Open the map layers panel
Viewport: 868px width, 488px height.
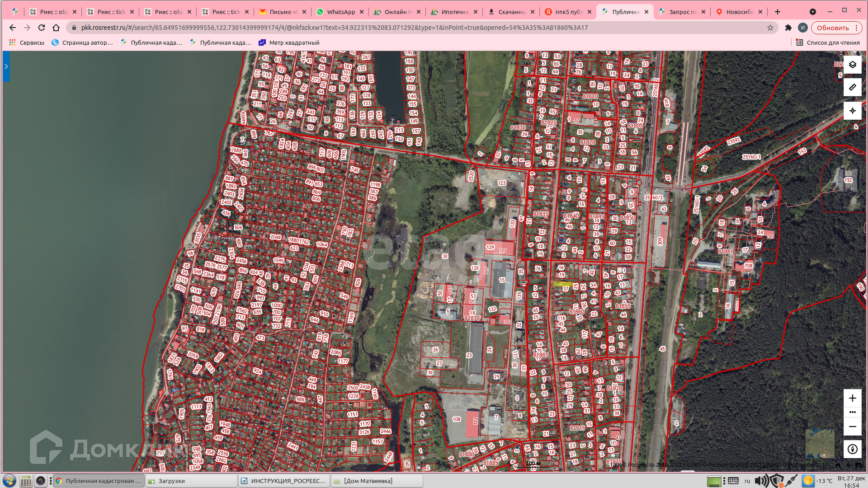[x=852, y=65]
